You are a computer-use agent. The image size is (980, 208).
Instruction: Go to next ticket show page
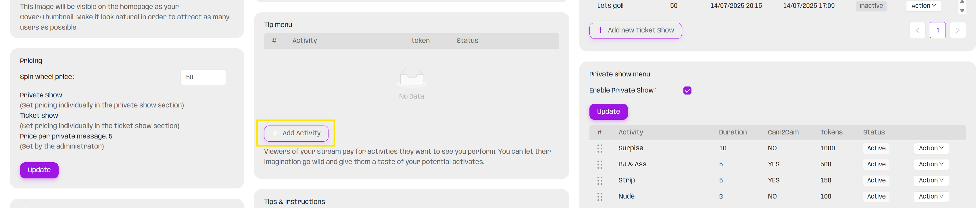(x=958, y=30)
